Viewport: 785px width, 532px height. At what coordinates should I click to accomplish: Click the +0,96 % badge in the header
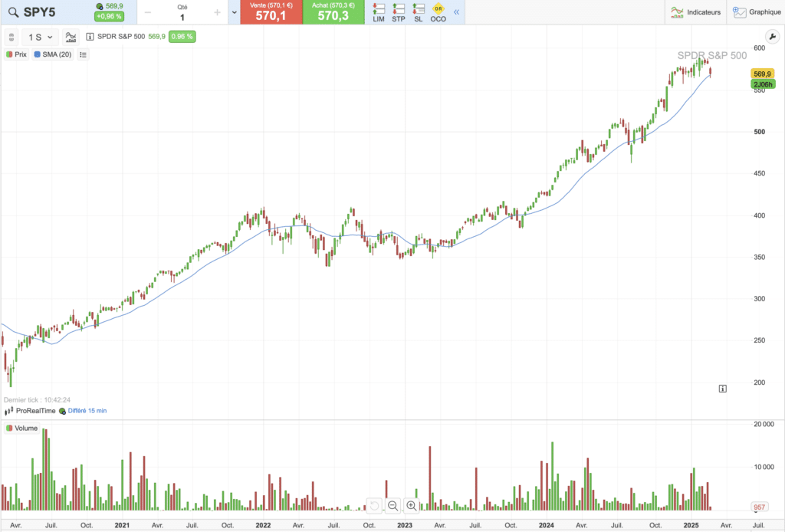tap(109, 17)
